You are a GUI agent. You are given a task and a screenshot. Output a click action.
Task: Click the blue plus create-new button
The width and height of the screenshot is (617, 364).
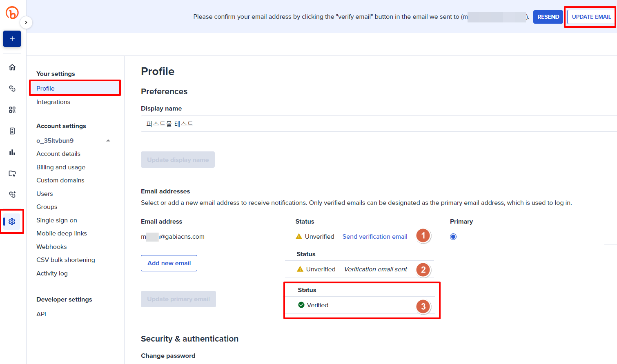[12, 39]
